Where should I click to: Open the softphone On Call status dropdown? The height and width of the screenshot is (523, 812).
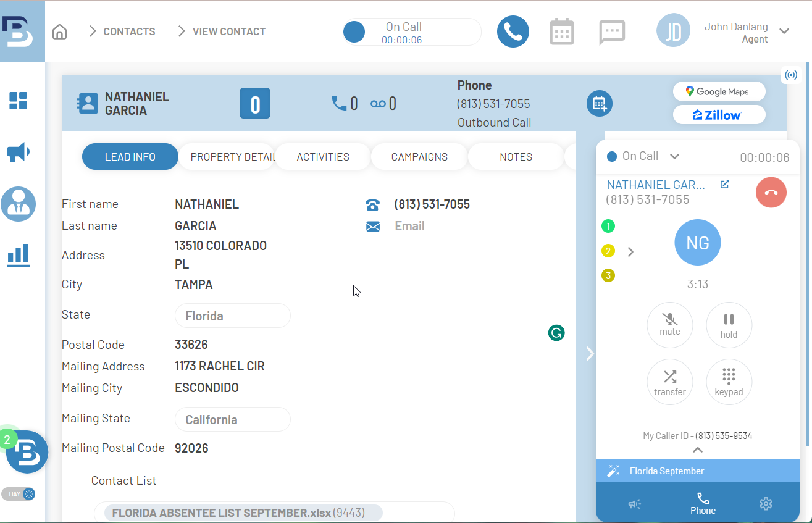(675, 156)
